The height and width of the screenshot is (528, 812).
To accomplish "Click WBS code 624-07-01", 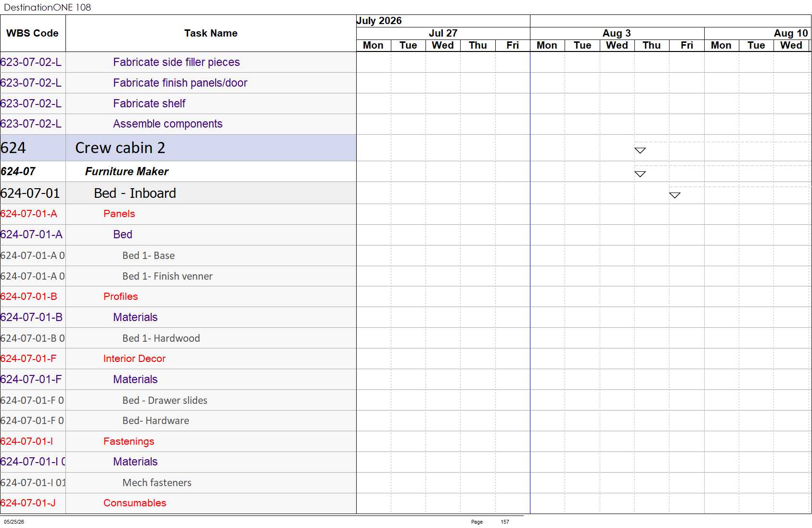I will 30,193.
